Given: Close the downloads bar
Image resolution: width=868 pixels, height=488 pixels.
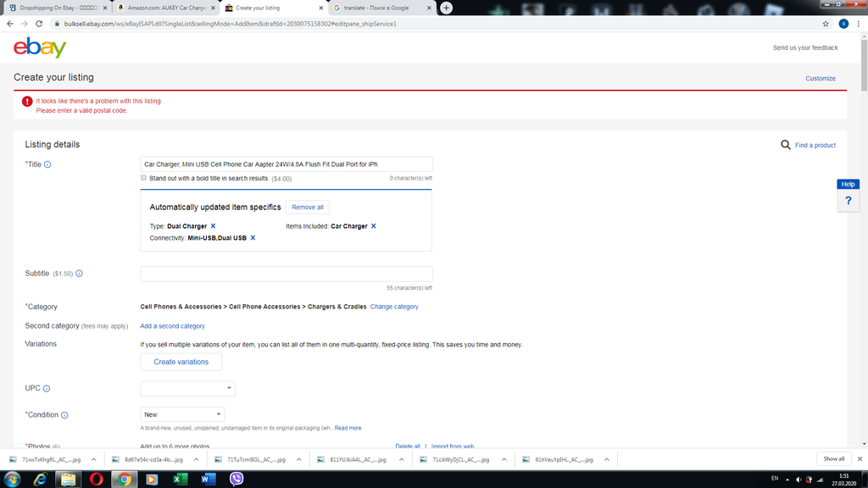Looking at the screenshot, I should coord(860,458).
